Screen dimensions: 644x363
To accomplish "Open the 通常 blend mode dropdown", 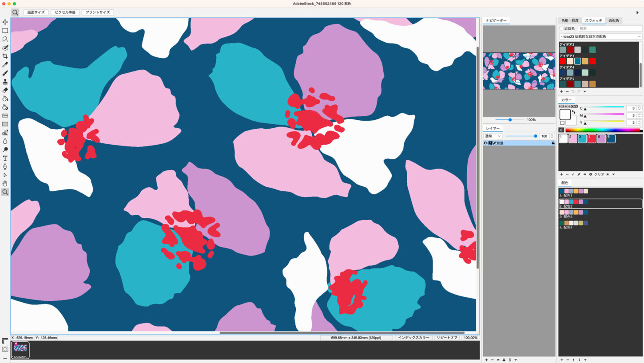I will (493, 136).
